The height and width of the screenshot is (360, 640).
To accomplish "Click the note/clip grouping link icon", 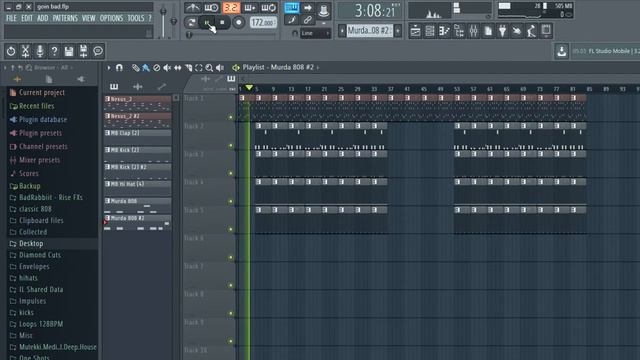I will (x=307, y=20).
